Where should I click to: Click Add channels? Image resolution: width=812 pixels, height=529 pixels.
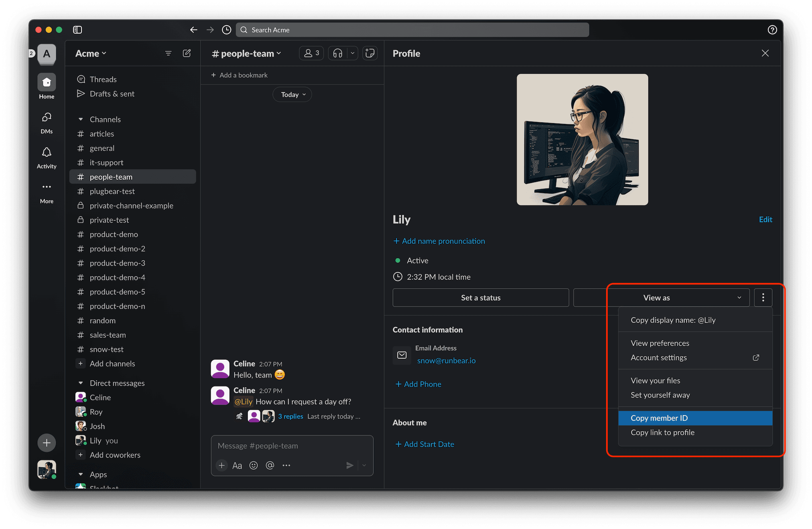133,364
